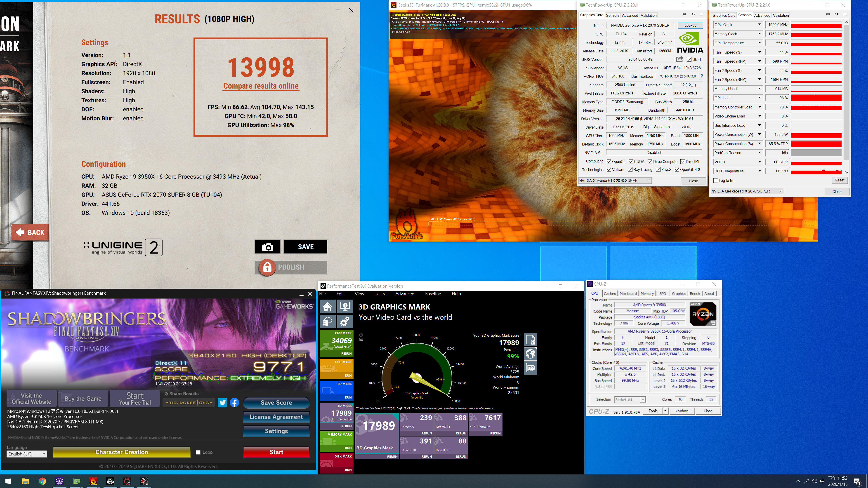Open File Explorer from the taskbar
The height and width of the screenshot is (488, 868).
pyautogui.click(x=25, y=481)
